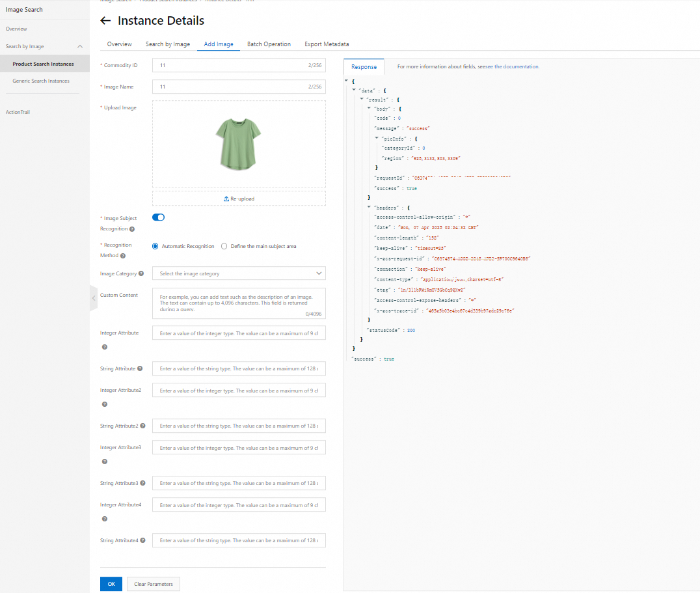Screen dimensions: 700x593
Task: Collapse the Search by Image sidebar section
Action: (x=80, y=46)
